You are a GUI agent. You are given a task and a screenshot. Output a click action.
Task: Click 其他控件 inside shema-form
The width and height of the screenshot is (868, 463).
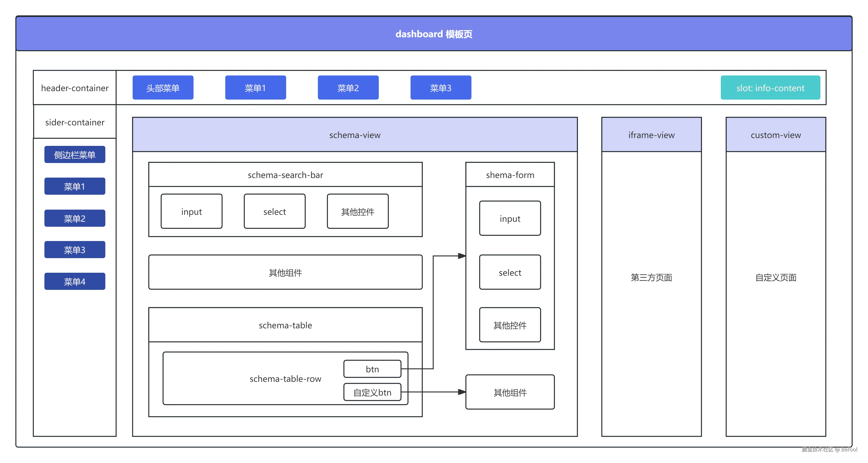click(510, 325)
